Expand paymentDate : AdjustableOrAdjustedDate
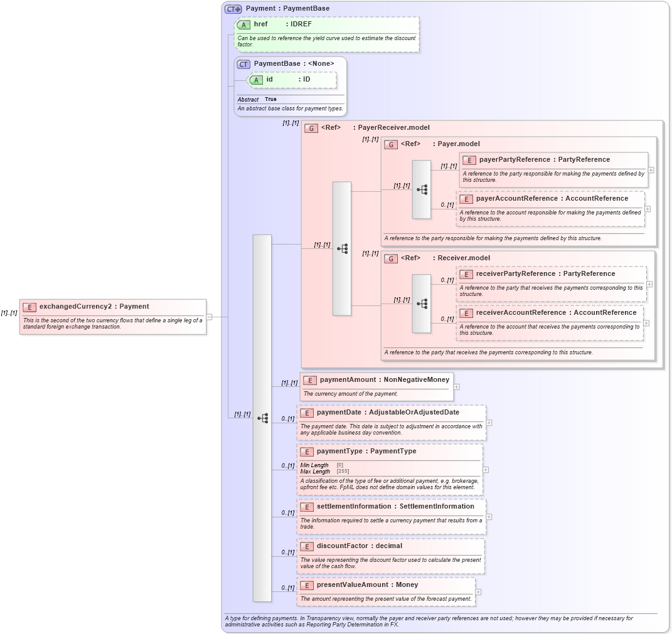672x634 pixels. (489, 423)
